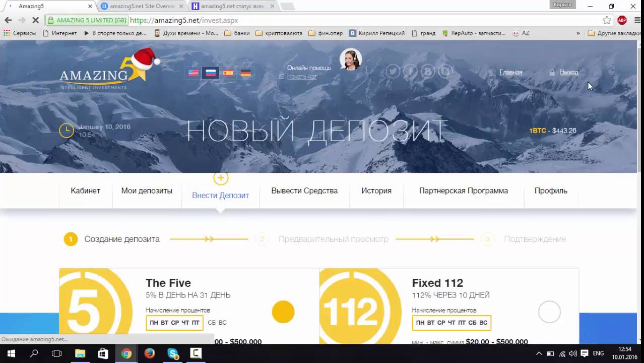644x363 pixels.
Task: Expand hidden bookmarks chevron
Action: click(578, 33)
